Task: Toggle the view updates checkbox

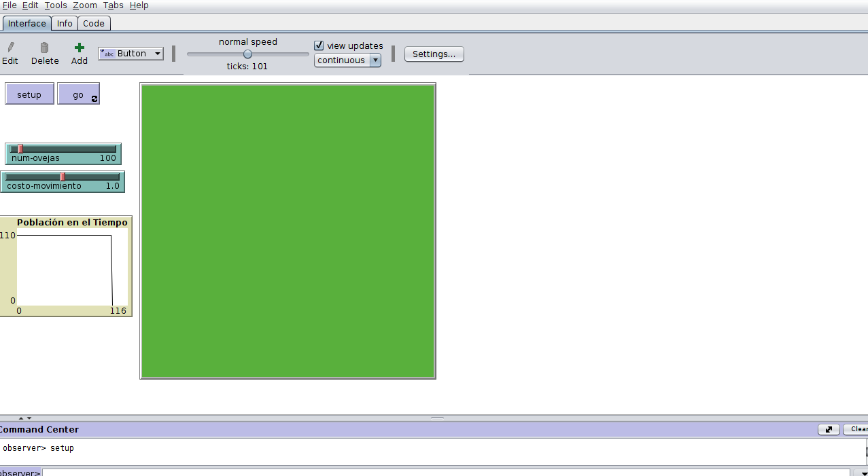Action: coord(319,45)
